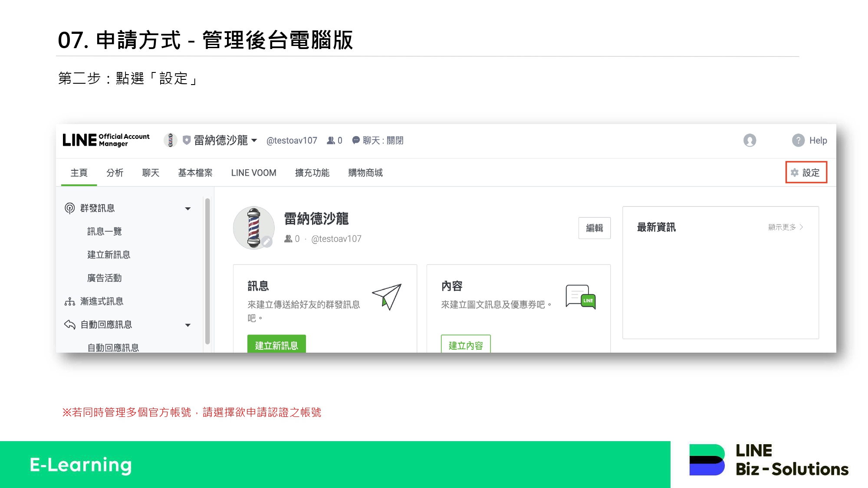Open the user profile avatar icon
The image size is (868, 488).
coord(750,140)
